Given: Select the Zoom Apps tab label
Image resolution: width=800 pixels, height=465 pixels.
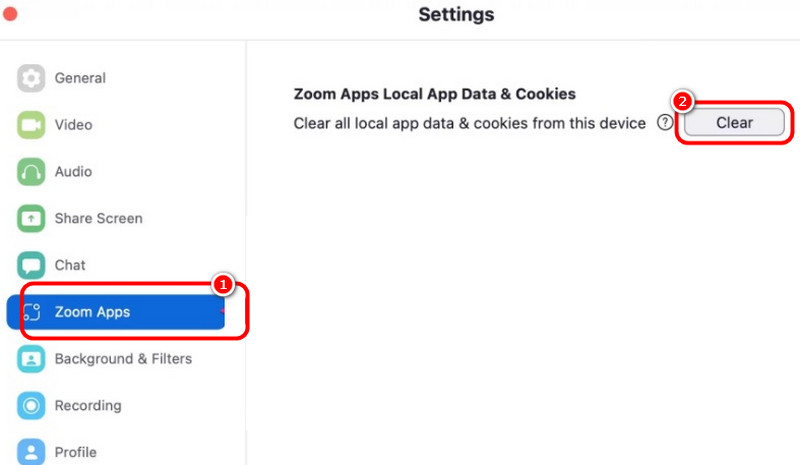Looking at the screenshot, I should pos(92,312).
